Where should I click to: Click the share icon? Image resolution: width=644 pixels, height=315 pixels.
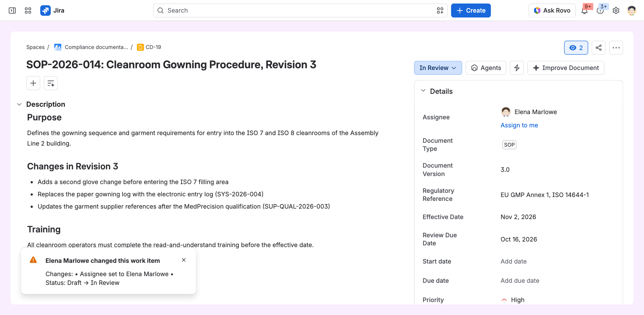[599, 48]
